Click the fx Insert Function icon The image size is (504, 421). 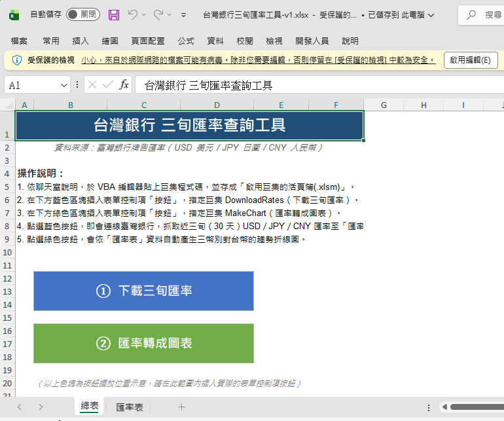(124, 85)
